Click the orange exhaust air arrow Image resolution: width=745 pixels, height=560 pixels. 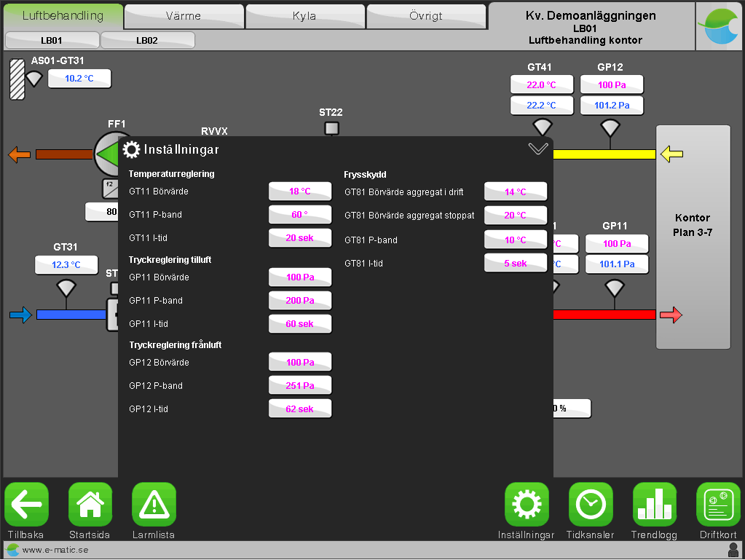[20, 155]
